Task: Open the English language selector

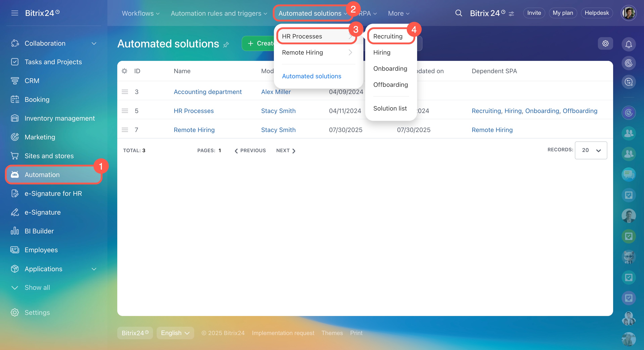Action: tap(175, 333)
